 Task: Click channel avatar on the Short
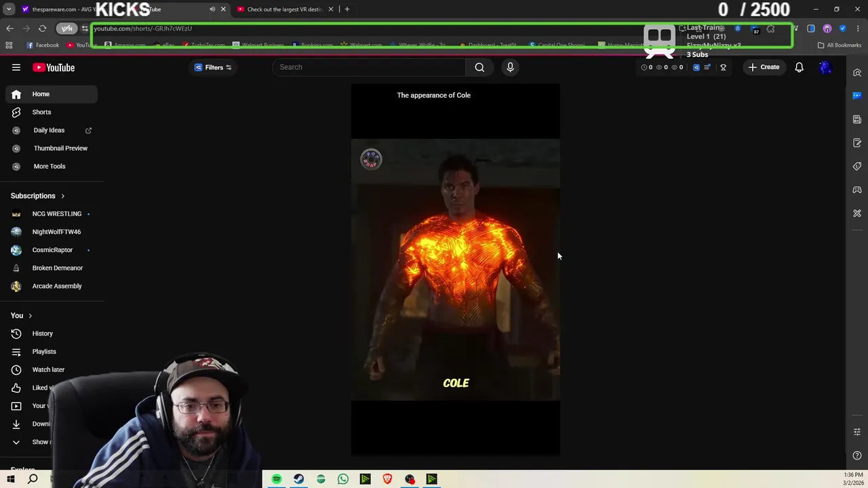click(371, 159)
